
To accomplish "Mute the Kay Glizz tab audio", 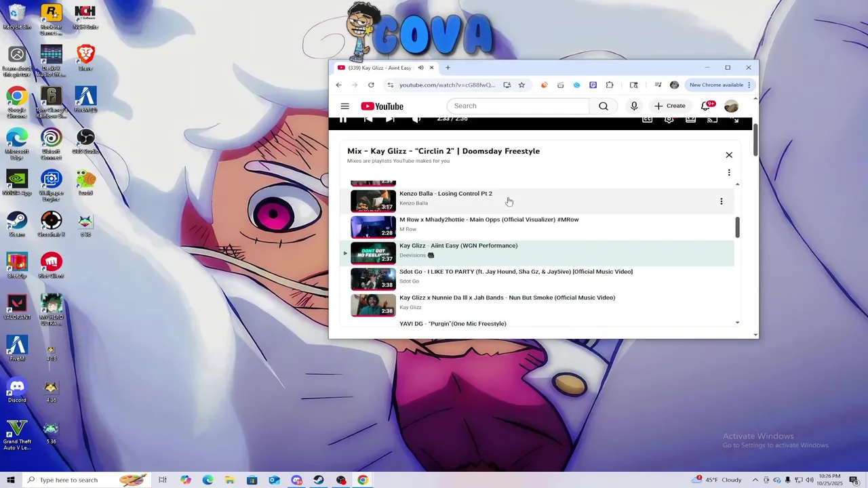I will coord(420,68).
